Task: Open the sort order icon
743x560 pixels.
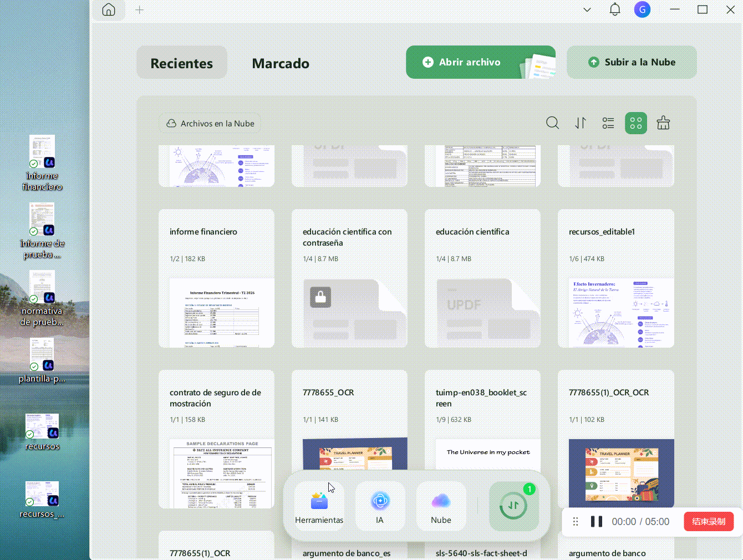Action: [x=581, y=123]
